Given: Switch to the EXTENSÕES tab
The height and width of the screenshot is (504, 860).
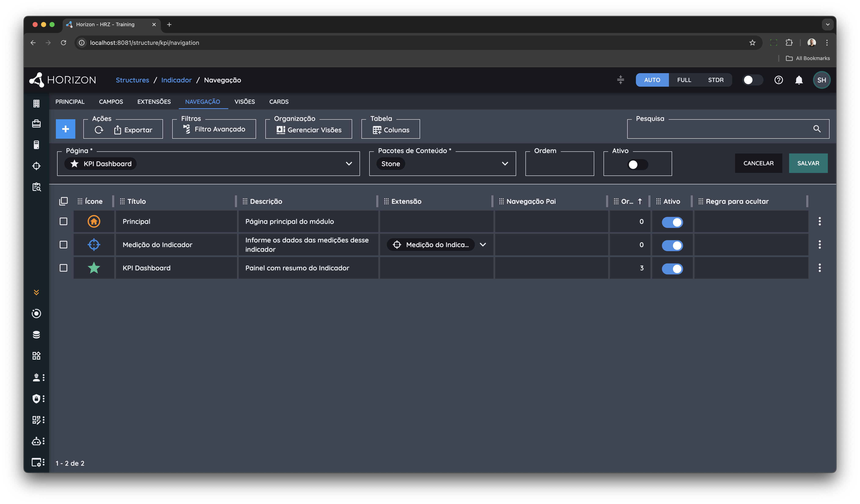Looking at the screenshot, I should (x=154, y=102).
